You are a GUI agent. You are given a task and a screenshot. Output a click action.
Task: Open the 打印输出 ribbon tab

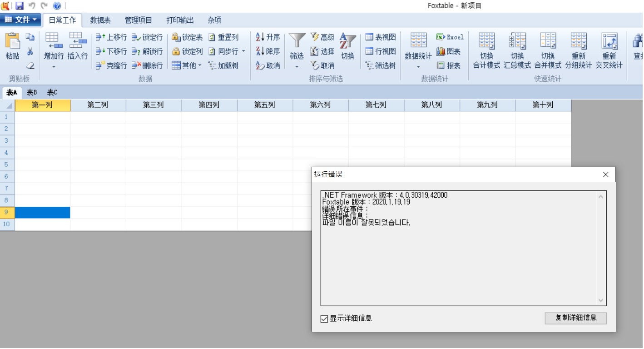tap(180, 20)
